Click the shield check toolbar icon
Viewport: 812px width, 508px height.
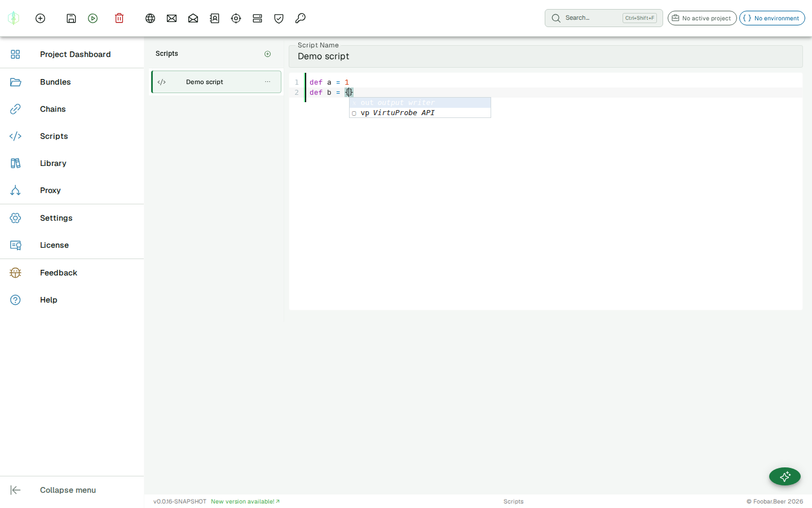click(279, 18)
